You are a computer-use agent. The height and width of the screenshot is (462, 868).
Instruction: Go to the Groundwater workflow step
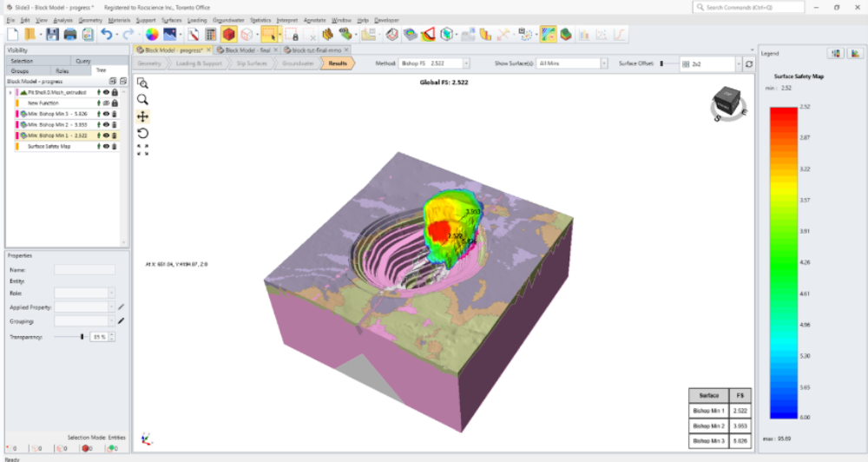point(298,63)
